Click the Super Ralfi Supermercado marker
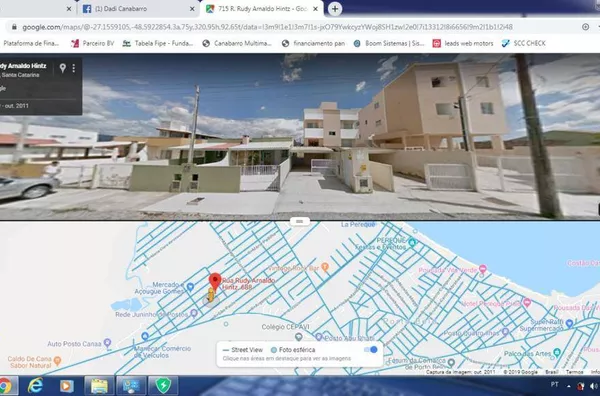600x396 pixels. click(569, 324)
